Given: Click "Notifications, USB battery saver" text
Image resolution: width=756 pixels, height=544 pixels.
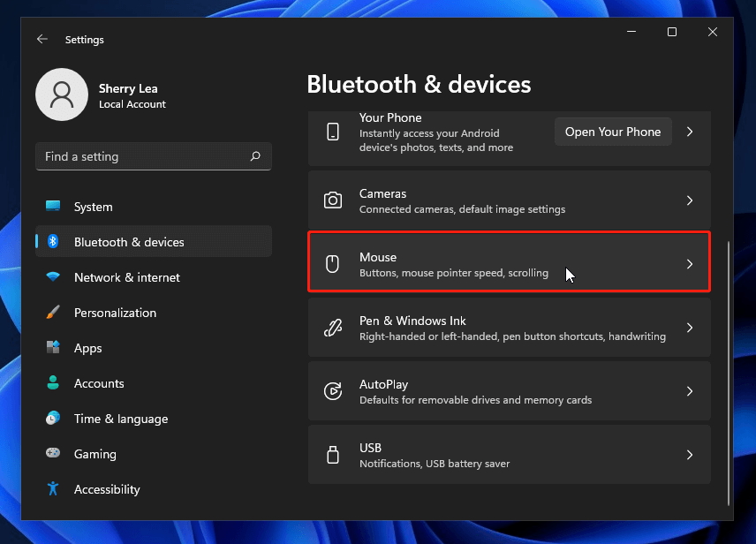Looking at the screenshot, I should point(435,464).
